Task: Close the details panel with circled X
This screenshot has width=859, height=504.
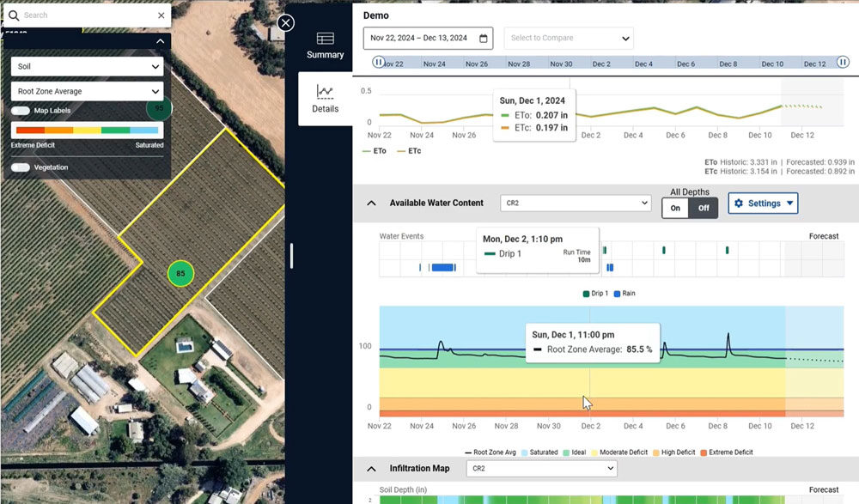Action: click(285, 23)
